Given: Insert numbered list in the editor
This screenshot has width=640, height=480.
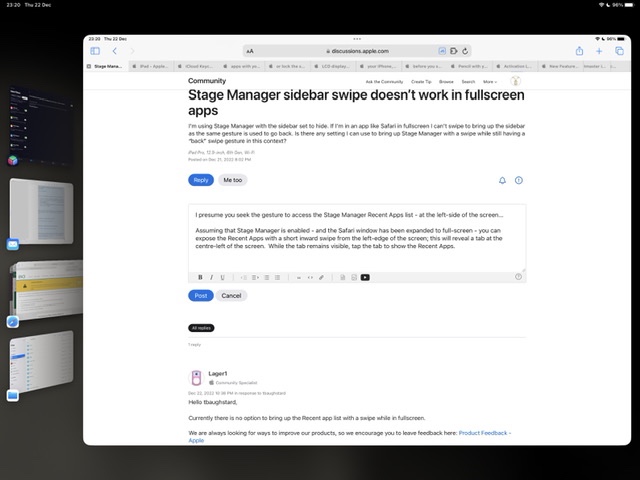Looking at the screenshot, I should (278, 277).
